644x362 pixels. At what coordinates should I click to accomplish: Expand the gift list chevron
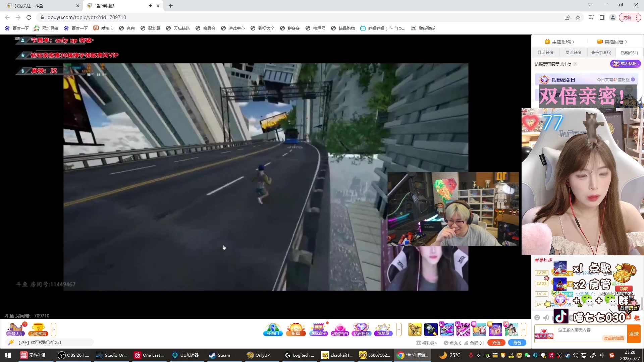(524, 329)
